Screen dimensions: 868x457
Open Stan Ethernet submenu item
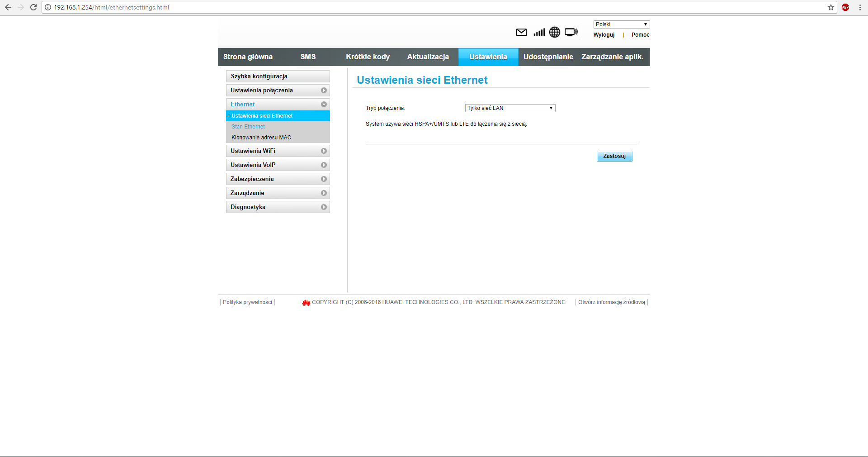(248, 127)
